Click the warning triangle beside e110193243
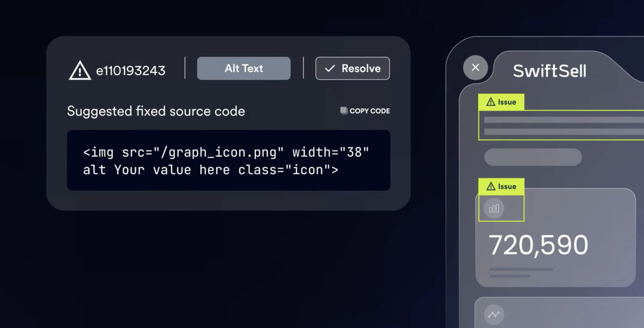Screen dimensions: 644x328 click(80, 71)
